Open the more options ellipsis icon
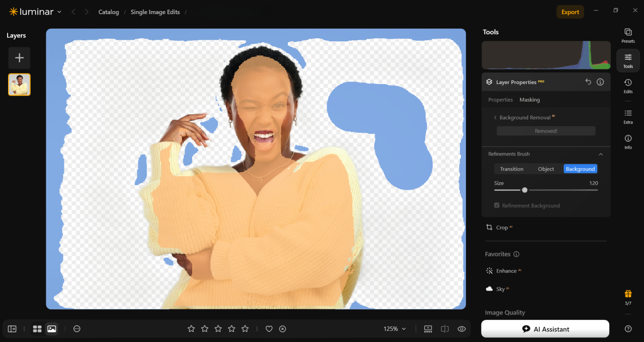 [77, 329]
